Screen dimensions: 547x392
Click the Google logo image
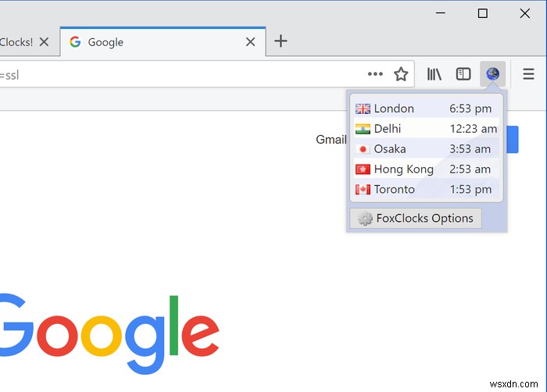tap(109, 335)
